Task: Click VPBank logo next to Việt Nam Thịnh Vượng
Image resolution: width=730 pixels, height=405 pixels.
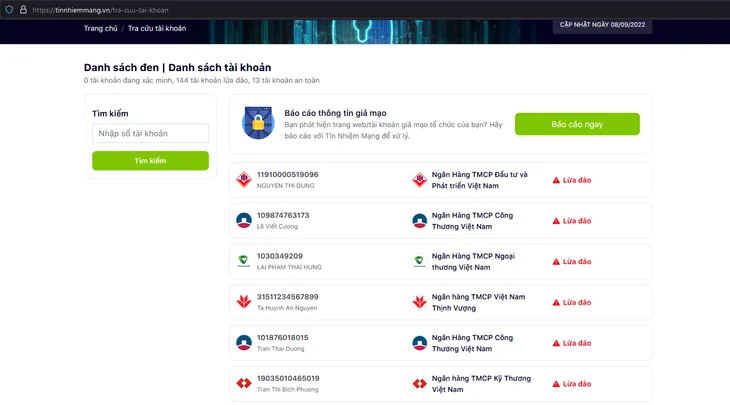Action: (x=419, y=302)
